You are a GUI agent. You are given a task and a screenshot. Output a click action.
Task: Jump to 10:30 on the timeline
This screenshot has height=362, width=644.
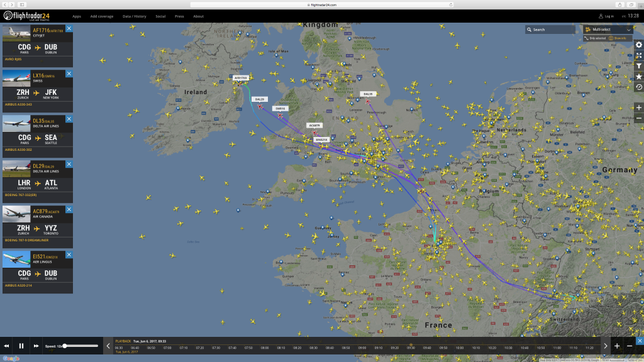(x=508, y=348)
